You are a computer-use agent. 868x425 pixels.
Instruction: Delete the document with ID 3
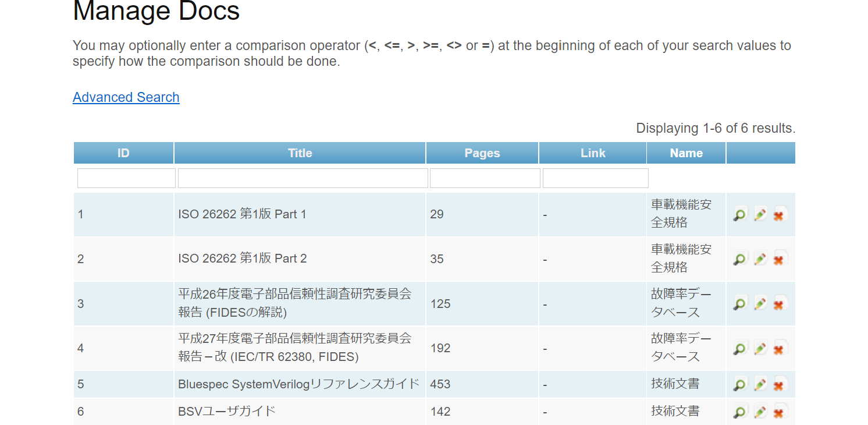pyautogui.click(x=779, y=304)
